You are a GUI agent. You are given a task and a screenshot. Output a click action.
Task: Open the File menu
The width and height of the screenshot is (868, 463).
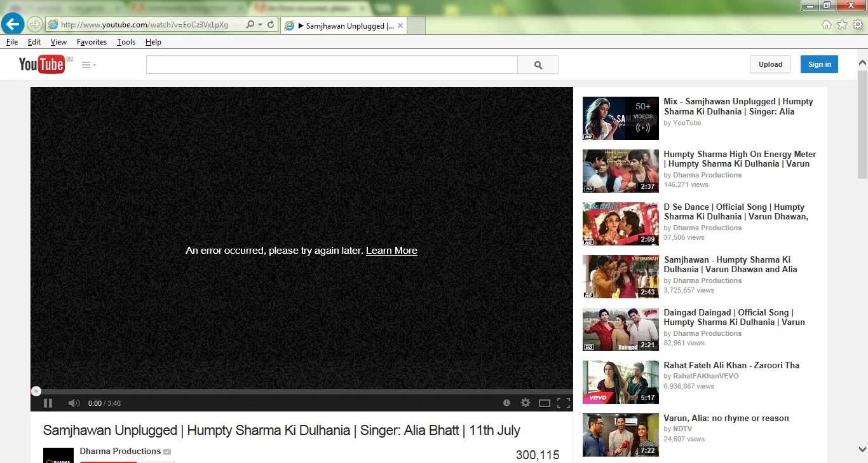pyautogui.click(x=12, y=42)
